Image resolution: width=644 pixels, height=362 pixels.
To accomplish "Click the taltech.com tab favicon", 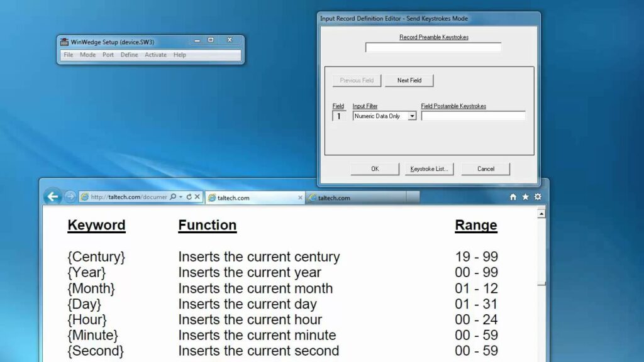I will [211, 197].
